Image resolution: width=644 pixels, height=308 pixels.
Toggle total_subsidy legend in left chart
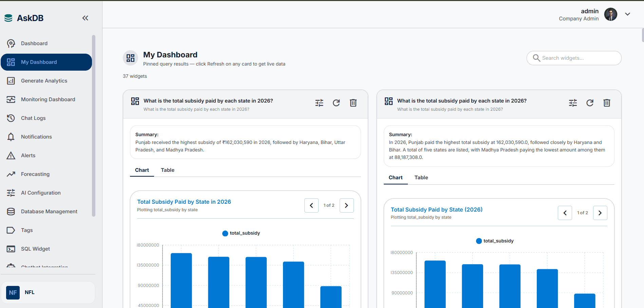241,233
